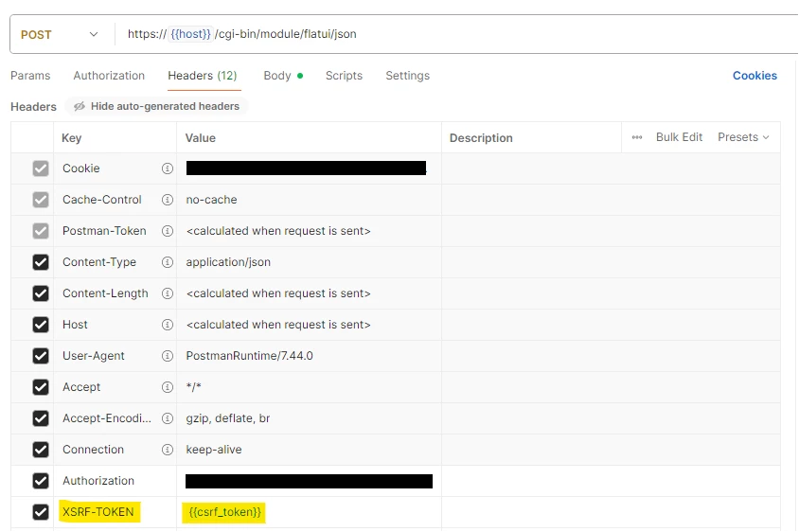Viewport: 799px width, 532px height.
Task: Open info icon for Postman-Token header
Action: (168, 231)
